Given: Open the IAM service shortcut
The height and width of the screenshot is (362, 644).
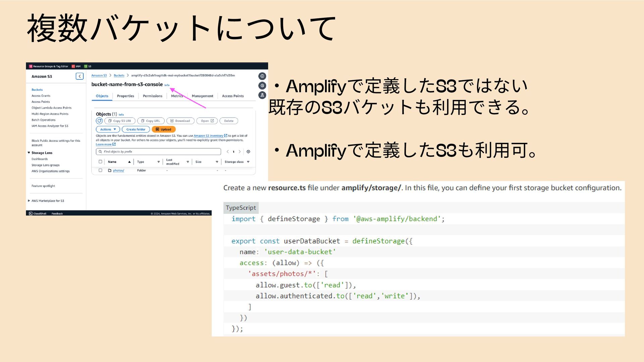Looking at the screenshot, I should click(76, 66).
